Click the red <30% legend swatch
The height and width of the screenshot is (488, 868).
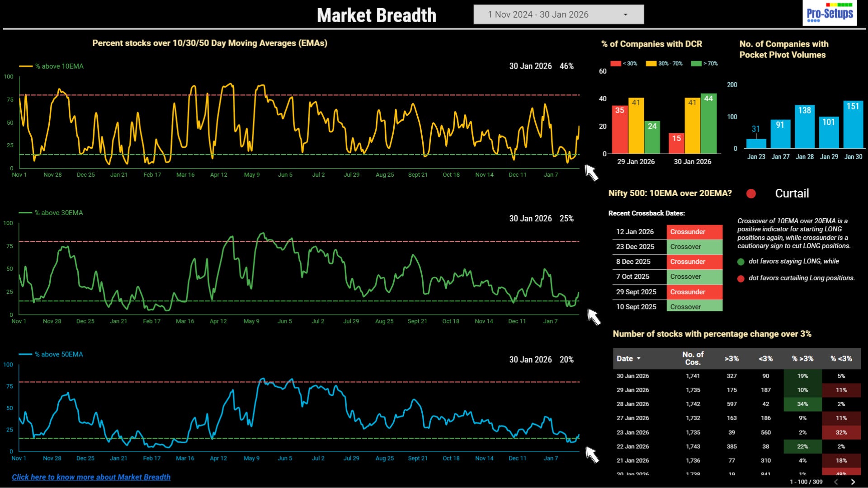tap(615, 64)
